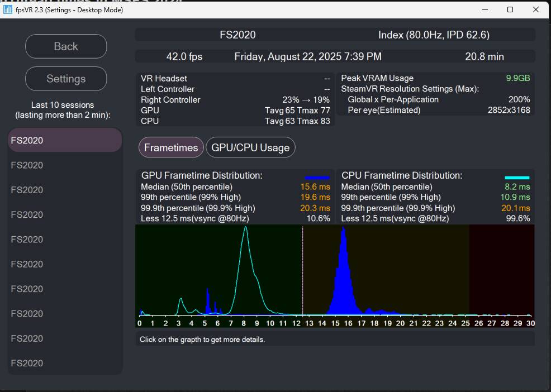Click the 20 label on the graph axis
This screenshot has height=392, width=551.
[400, 323]
